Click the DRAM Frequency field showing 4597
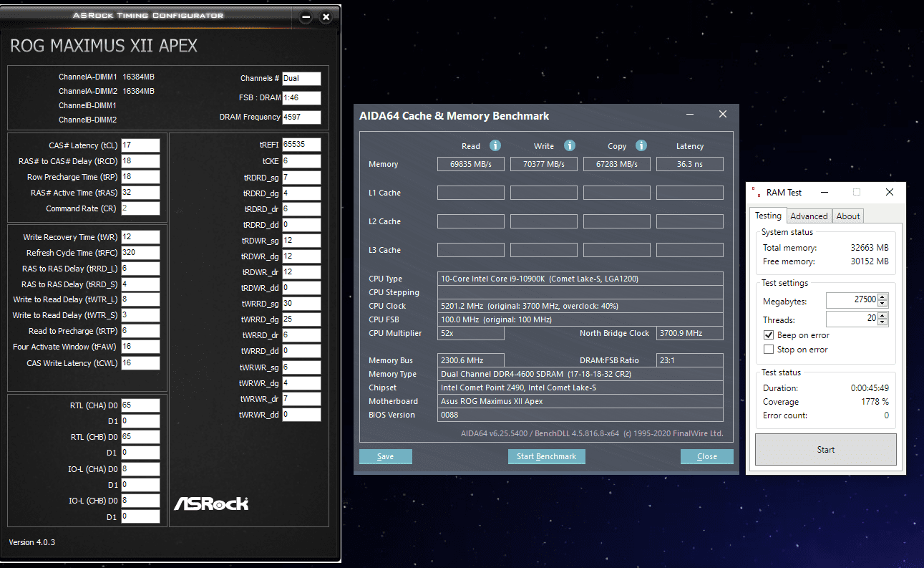Viewport: 924px width, 568px height. point(301,117)
